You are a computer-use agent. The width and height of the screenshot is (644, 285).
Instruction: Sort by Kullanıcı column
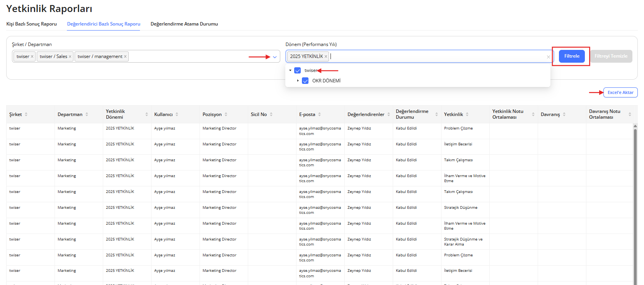coord(177,114)
